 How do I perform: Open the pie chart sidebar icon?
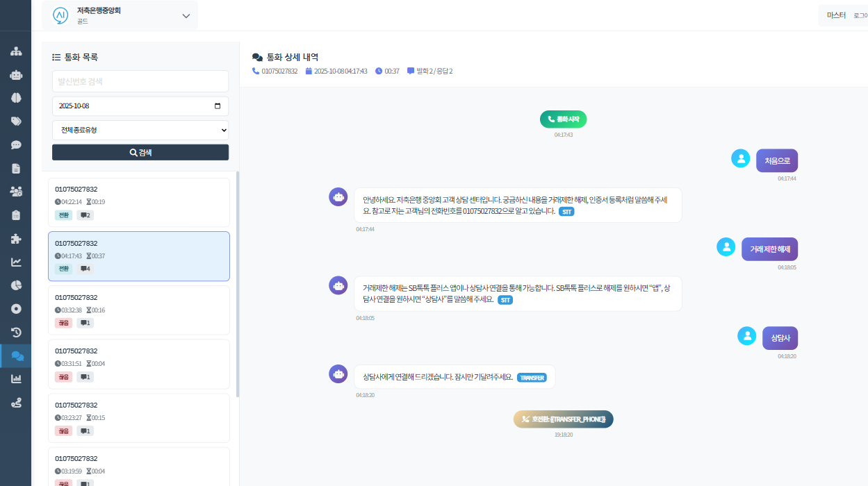[x=16, y=285]
